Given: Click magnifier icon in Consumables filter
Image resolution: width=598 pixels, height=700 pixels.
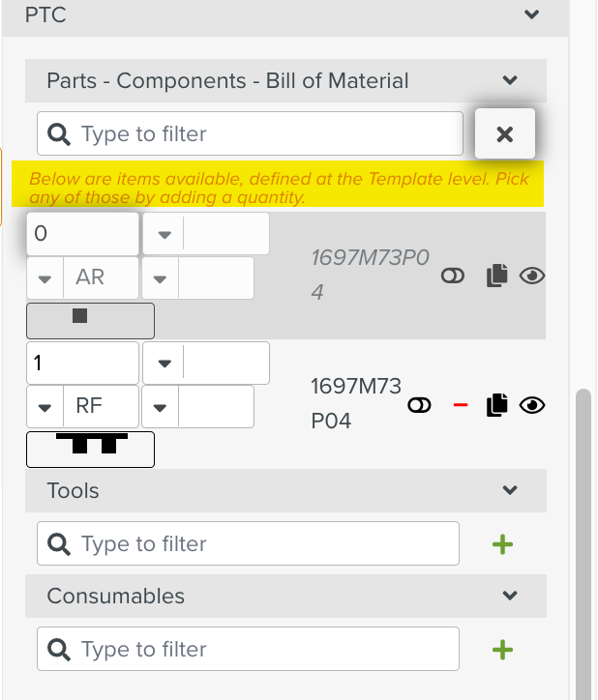Looking at the screenshot, I should pyautogui.click(x=59, y=649).
